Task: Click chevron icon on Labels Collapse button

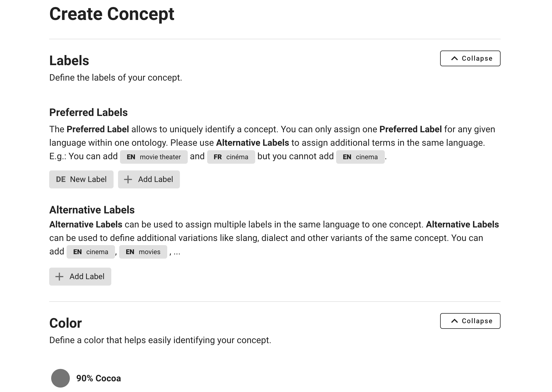Action: pos(454,58)
